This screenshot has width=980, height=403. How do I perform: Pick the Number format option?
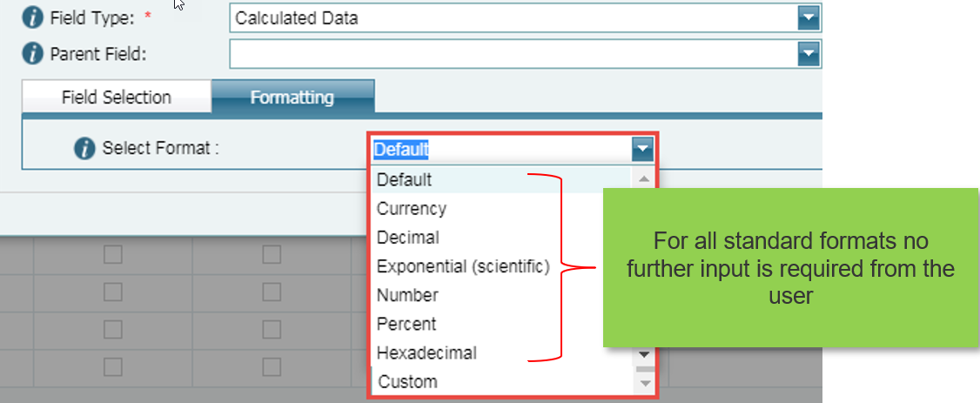[407, 295]
